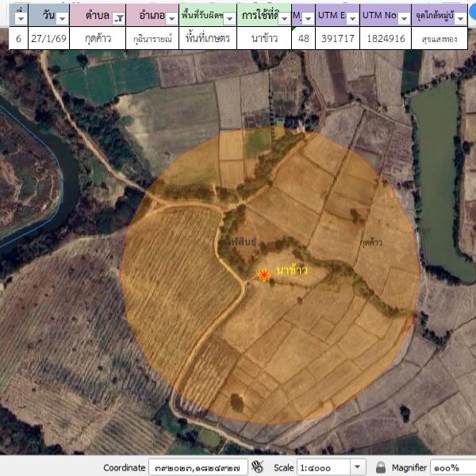Toggle the scale lock icon
This screenshot has width=476, height=476.
tap(381, 467)
